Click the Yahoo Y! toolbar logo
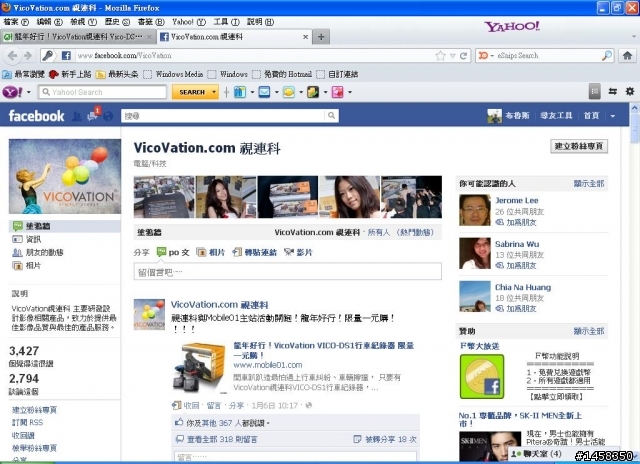640x464 pixels. click(x=13, y=92)
